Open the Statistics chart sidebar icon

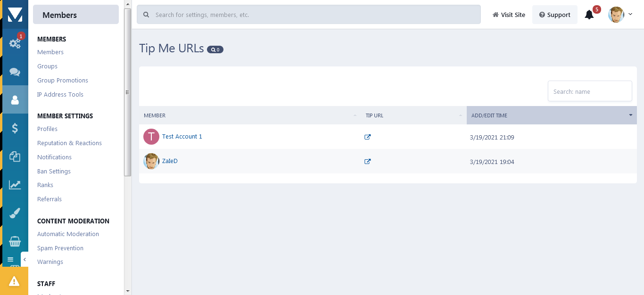coord(15,185)
